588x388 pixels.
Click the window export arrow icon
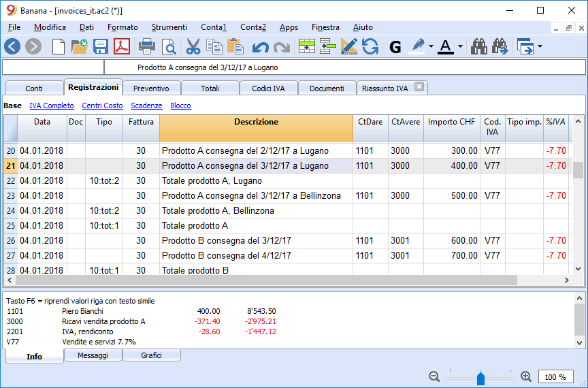[525, 47]
